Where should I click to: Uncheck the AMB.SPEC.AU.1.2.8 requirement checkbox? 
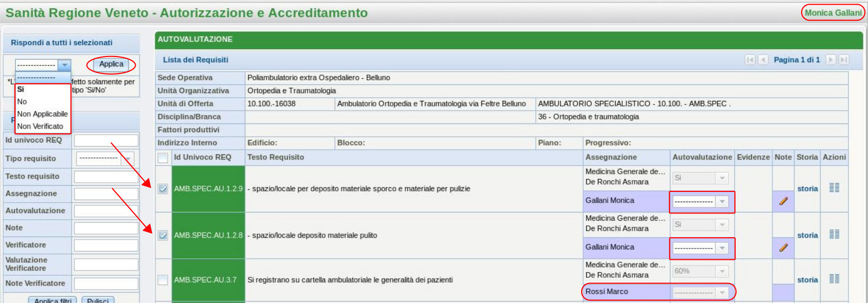pyautogui.click(x=163, y=236)
